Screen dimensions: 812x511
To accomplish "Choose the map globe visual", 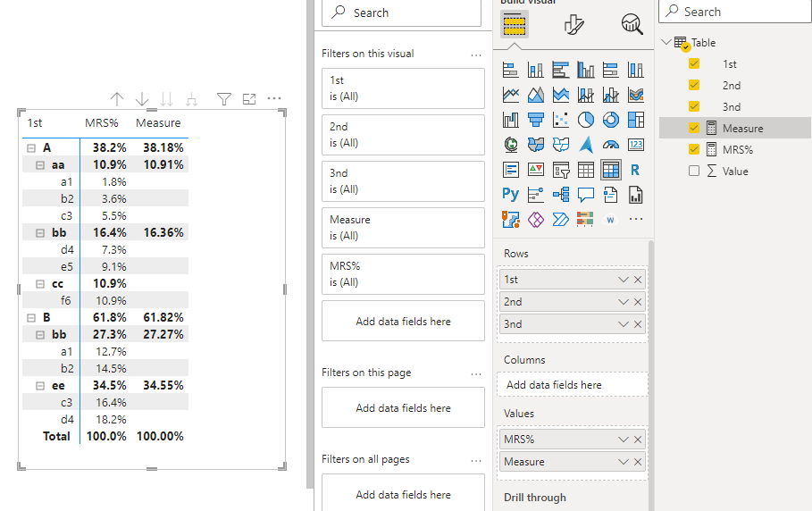I will click(x=511, y=145).
